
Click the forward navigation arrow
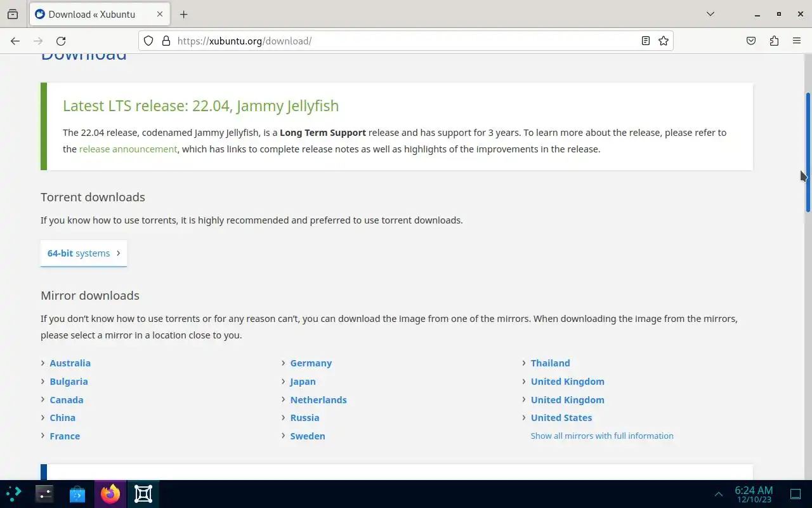(x=38, y=41)
